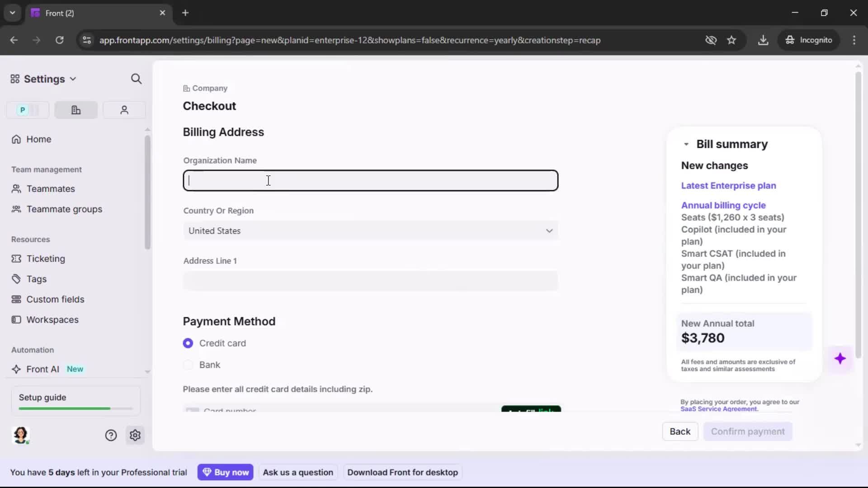This screenshot has height=488, width=868.
Task: Select the Teammates sidebar item
Action: (x=49, y=189)
